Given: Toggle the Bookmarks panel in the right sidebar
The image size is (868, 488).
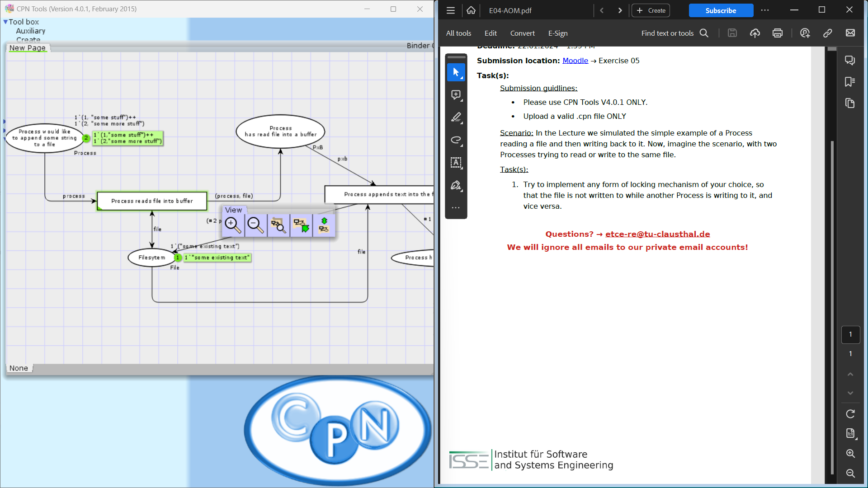Looking at the screenshot, I should click(x=849, y=81).
